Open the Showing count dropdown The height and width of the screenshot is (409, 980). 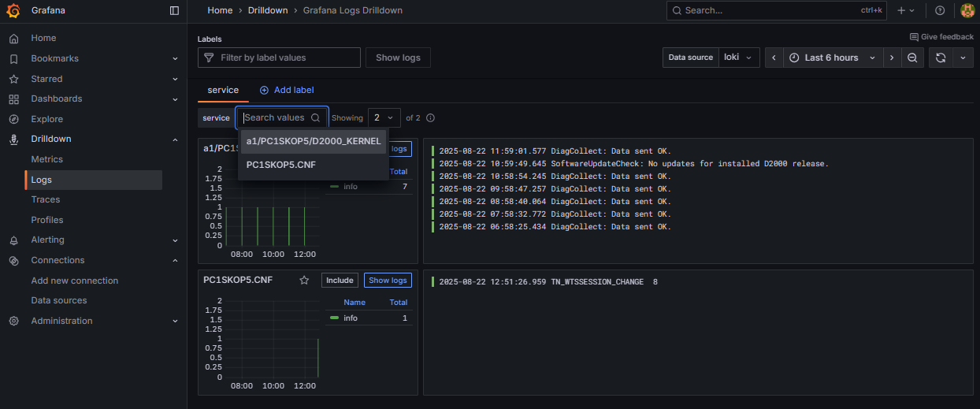(384, 117)
